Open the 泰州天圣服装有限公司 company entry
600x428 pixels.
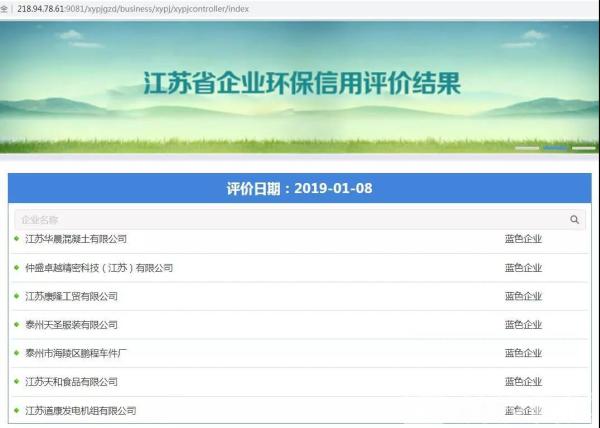pos(71,325)
